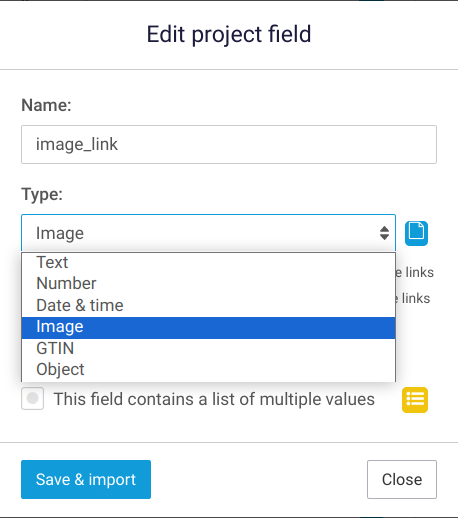
Task: Click the blue document icon beside Type
Action: click(416, 233)
